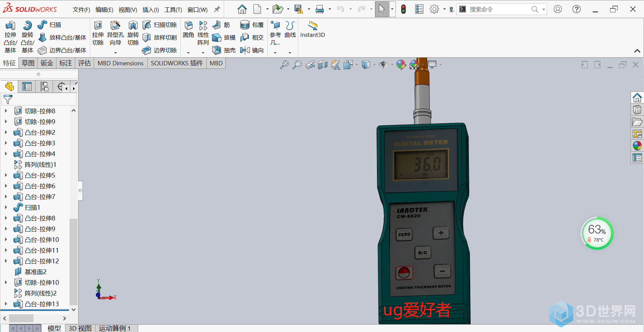The width and height of the screenshot is (644, 332).
Task: Click the Zoom to Fit view icon
Action: (284, 64)
